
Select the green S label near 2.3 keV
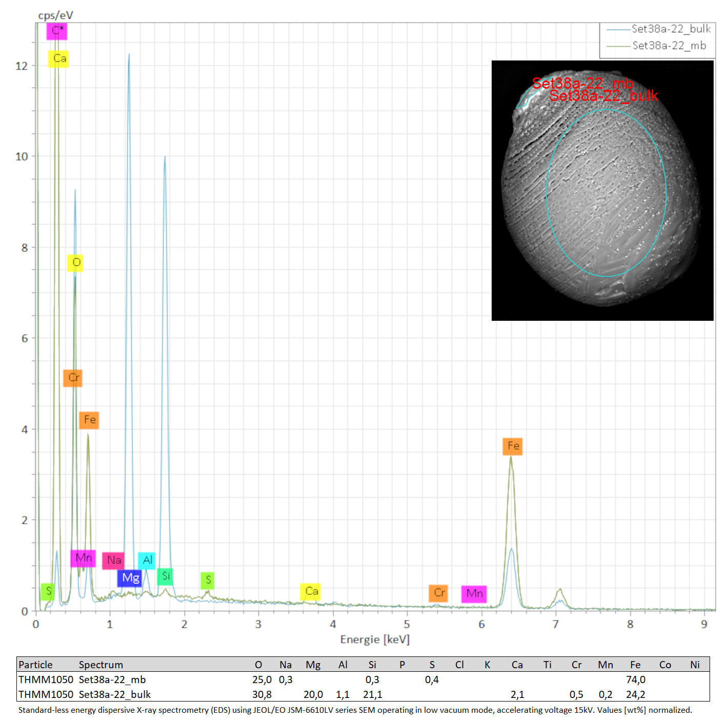207,581
